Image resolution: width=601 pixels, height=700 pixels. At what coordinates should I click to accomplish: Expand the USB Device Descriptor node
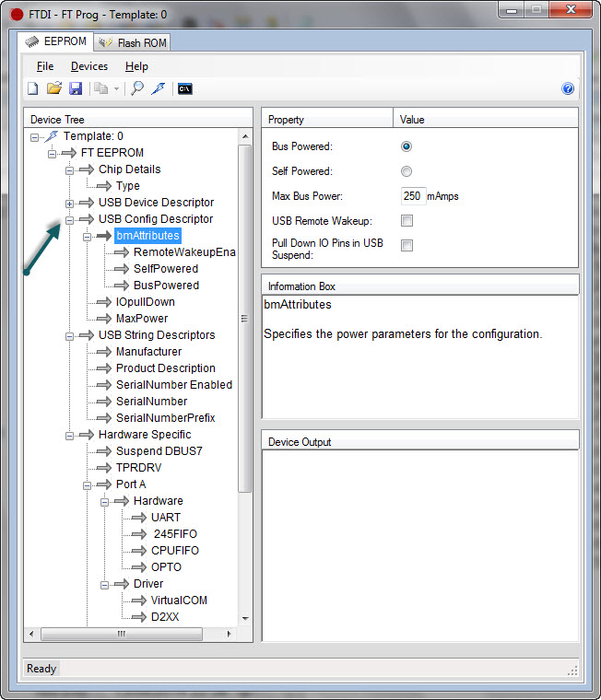69,204
